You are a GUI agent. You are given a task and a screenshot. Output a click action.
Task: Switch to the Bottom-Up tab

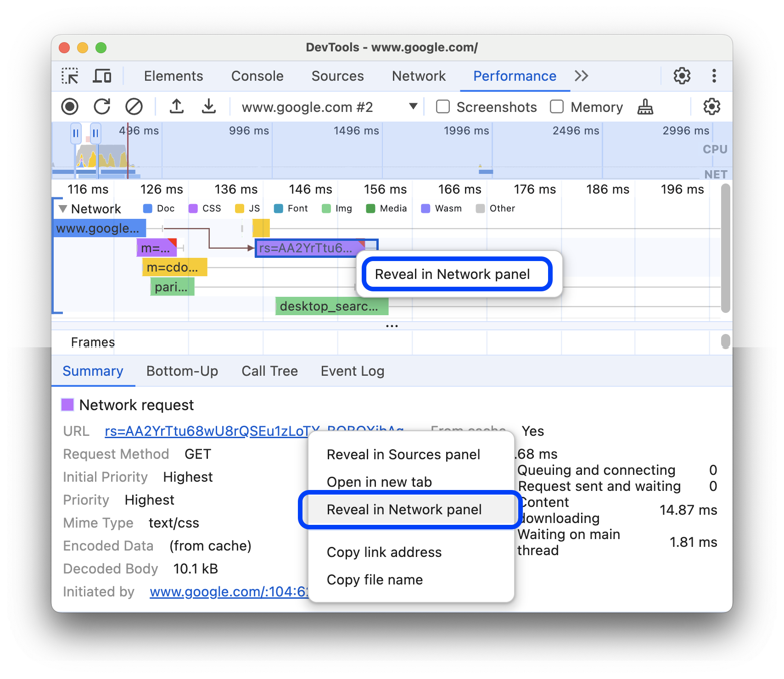click(x=182, y=371)
